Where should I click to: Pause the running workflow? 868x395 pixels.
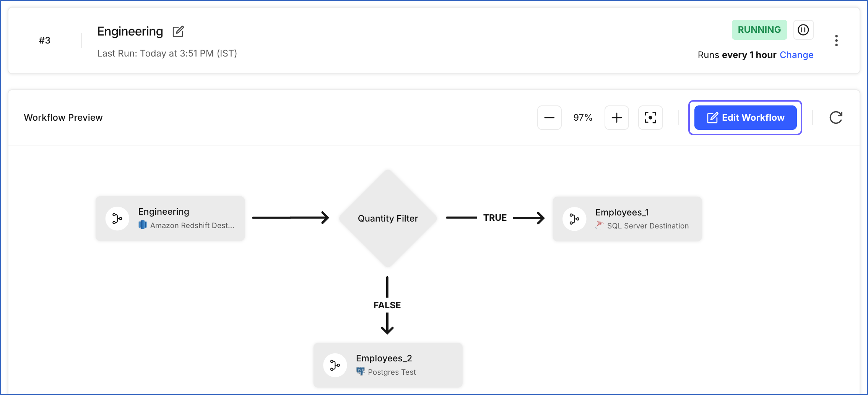[x=804, y=29]
